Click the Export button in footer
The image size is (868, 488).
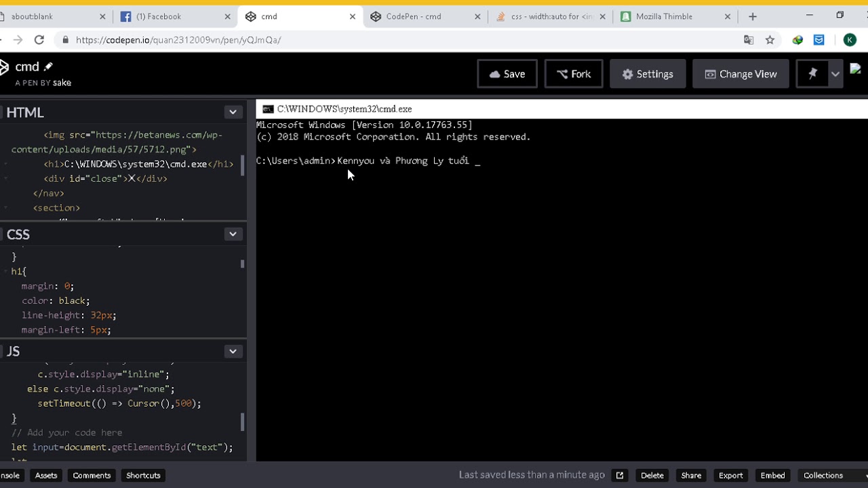[731, 475]
